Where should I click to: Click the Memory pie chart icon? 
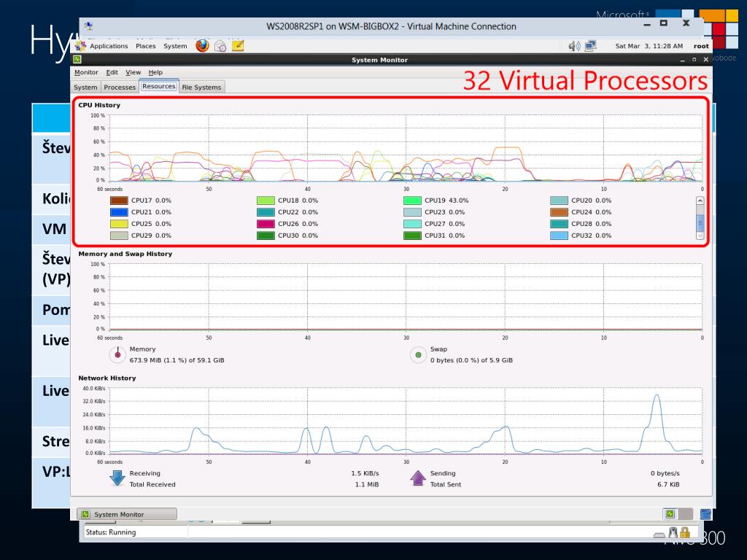click(117, 355)
